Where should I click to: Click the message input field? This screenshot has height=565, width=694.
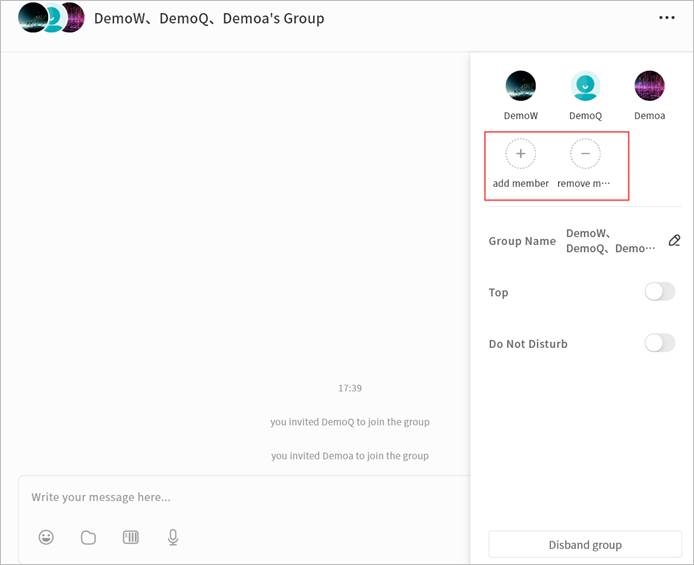(x=240, y=497)
